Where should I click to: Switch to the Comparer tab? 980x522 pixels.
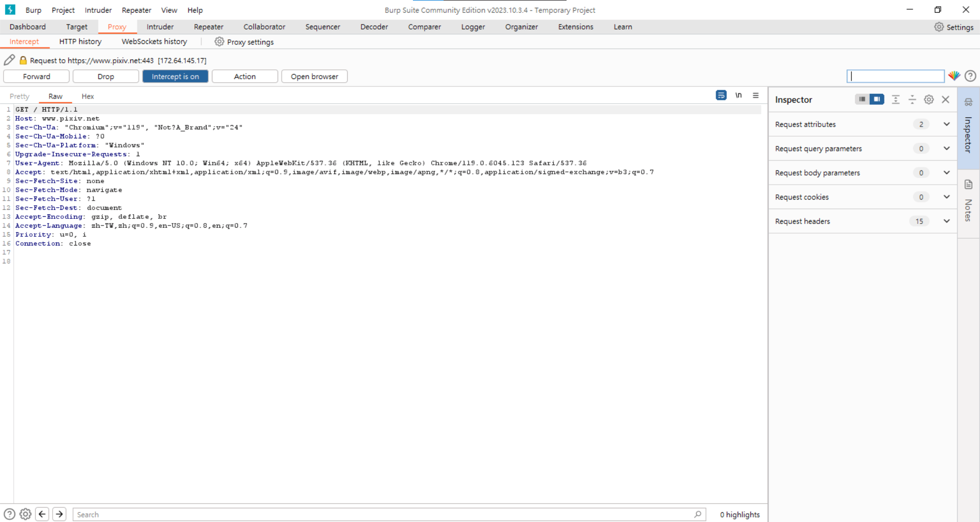coord(424,27)
